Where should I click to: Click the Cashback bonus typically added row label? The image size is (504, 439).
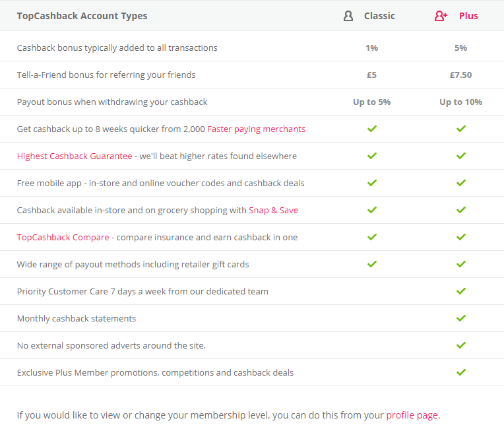tap(117, 48)
